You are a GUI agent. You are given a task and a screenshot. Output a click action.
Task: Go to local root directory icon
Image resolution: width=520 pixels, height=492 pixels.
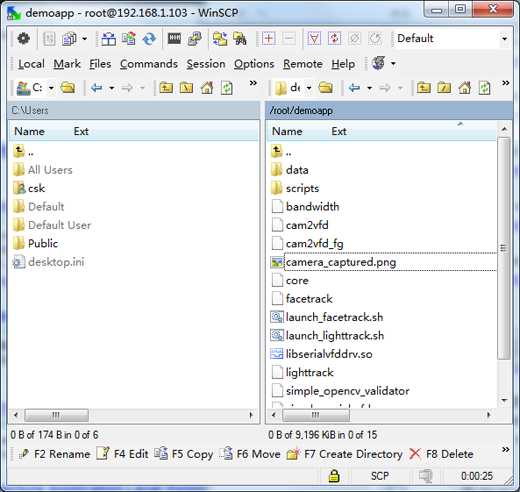(186, 88)
